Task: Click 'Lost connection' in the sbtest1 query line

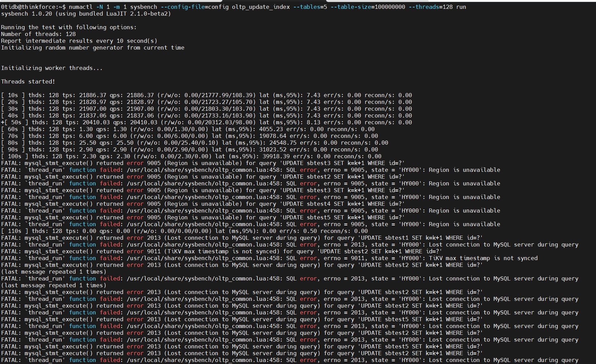Action: 193,238
